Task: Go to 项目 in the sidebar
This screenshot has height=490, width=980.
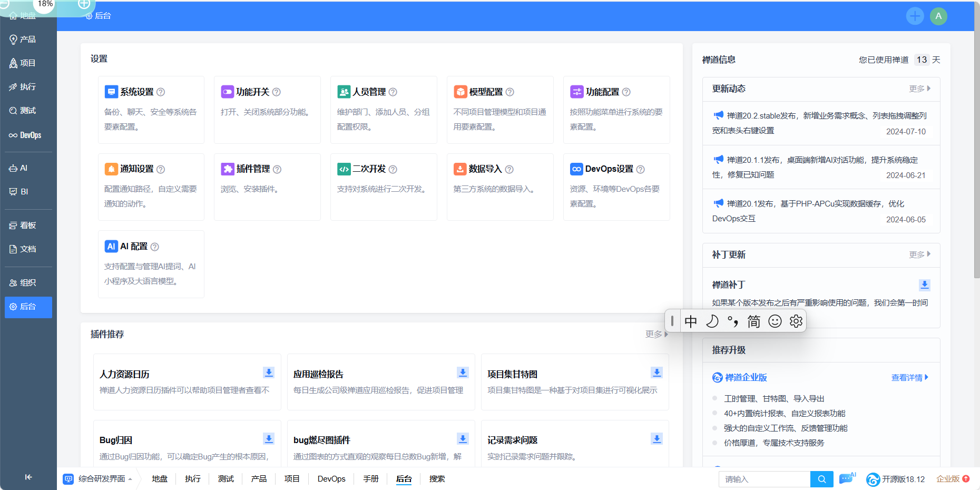Action: 28,63
